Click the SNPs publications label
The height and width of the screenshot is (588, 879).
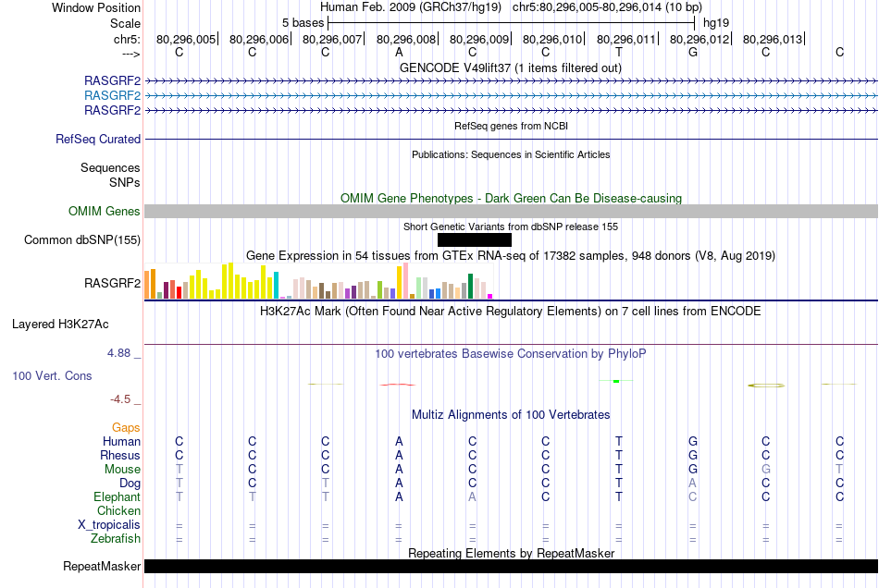125,182
